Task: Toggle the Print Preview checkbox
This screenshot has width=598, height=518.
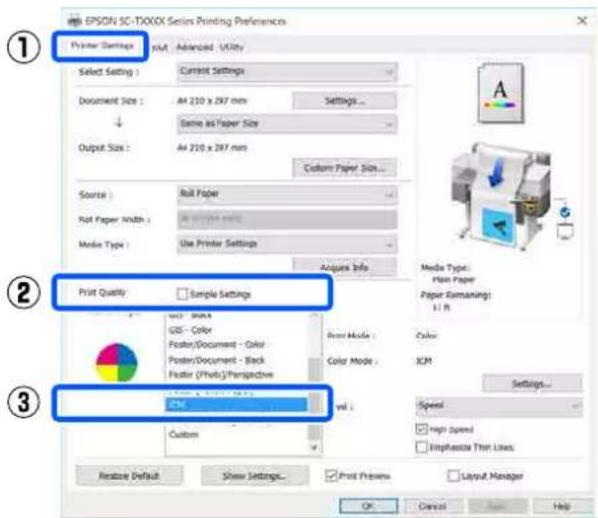Action: (x=331, y=475)
